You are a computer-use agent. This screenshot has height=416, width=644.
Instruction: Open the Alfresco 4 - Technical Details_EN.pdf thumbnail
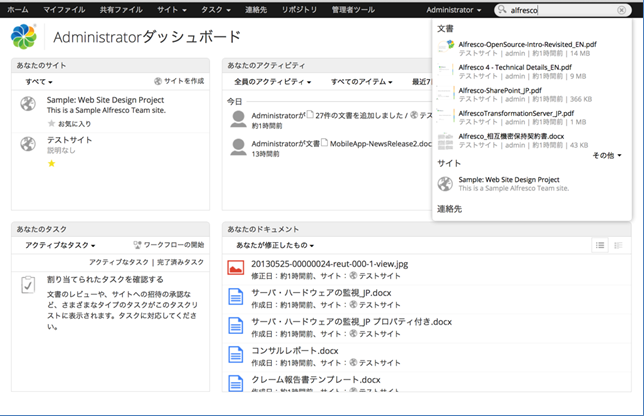pyautogui.click(x=446, y=70)
